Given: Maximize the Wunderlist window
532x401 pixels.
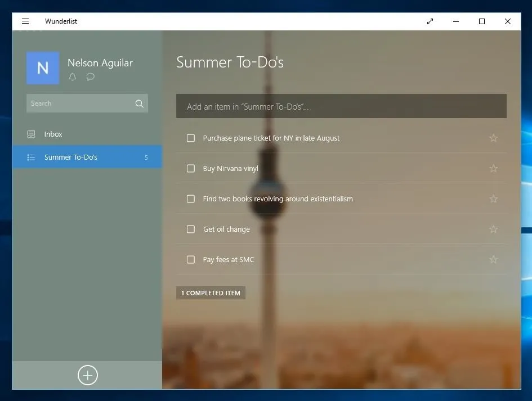Looking at the screenshot, I should click(x=482, y=21).
